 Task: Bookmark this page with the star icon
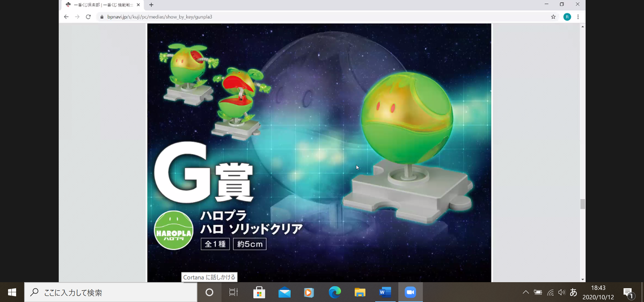[553, 17]
